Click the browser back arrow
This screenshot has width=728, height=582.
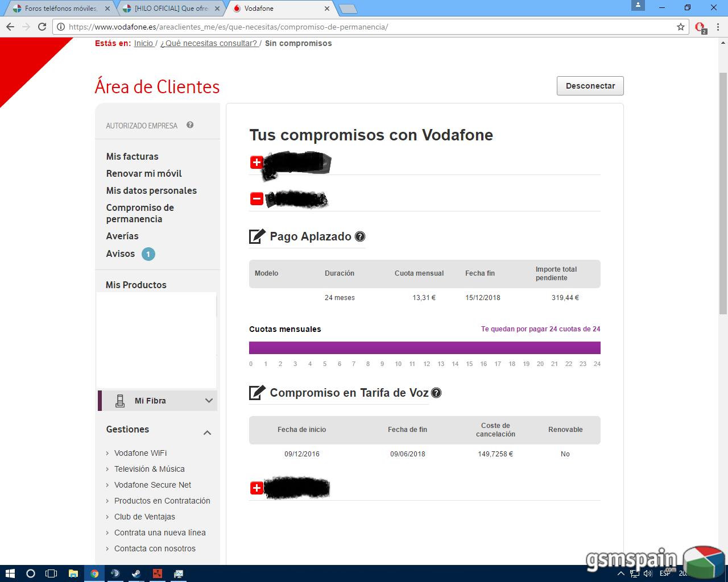pyautogui.click(x=10, y=27)
